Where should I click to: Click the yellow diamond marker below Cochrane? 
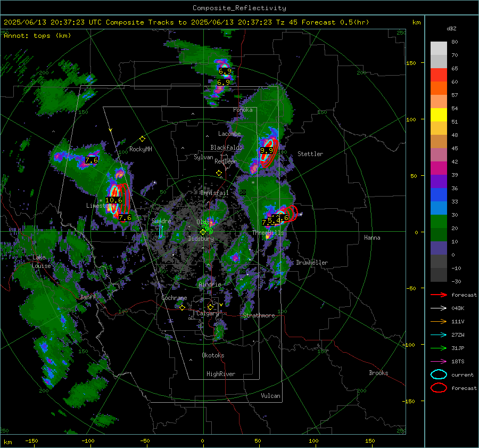182,308
